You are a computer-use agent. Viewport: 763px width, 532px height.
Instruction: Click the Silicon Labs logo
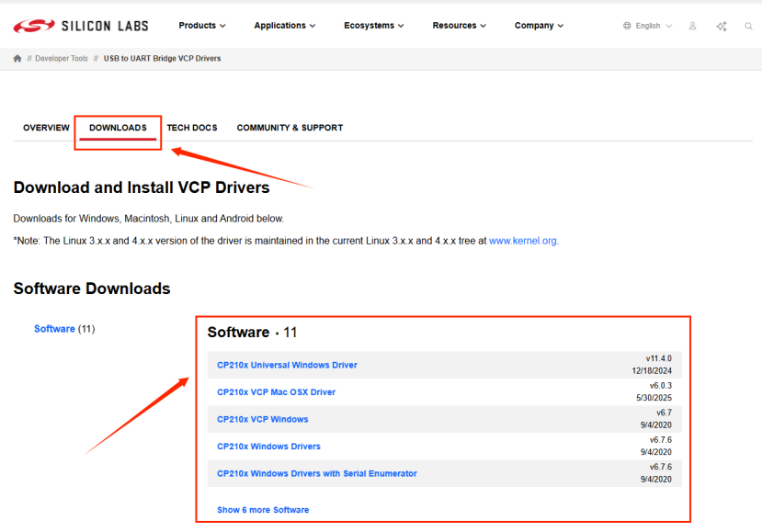[80, 26]
